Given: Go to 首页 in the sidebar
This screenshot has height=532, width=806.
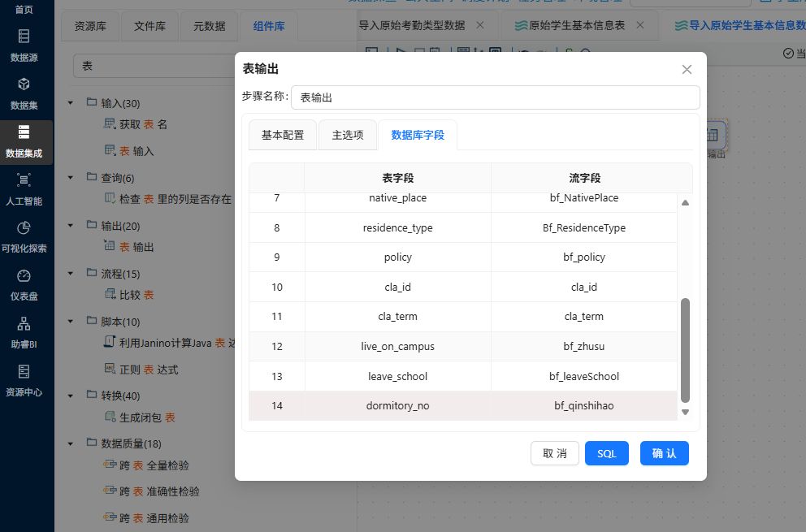Looking at the screenshot, I should [x=24, y=9].
